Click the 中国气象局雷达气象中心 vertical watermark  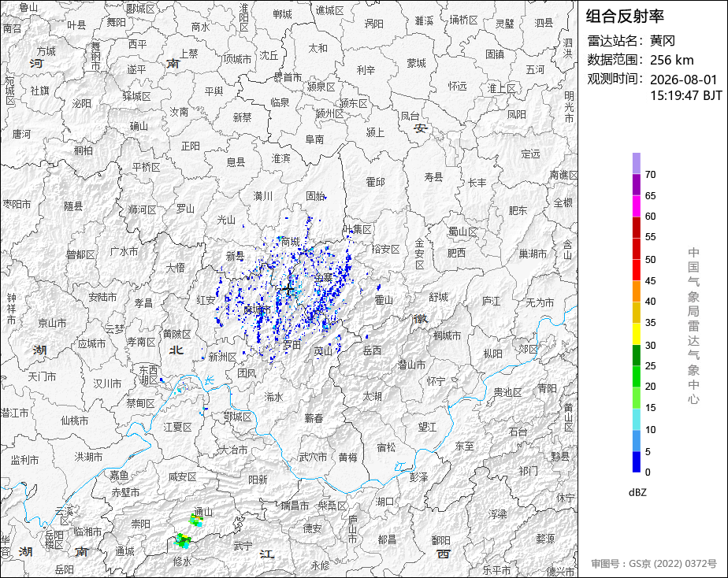click(693, 326)
